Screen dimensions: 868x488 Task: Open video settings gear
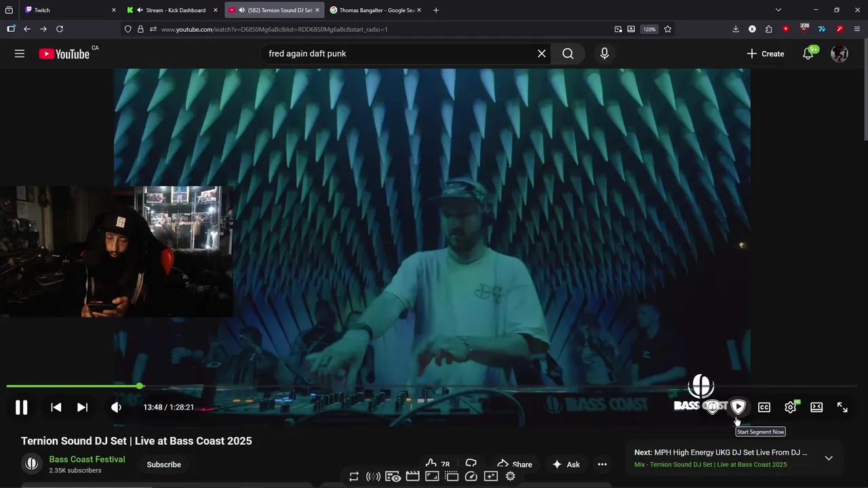[x=790, y=407]
